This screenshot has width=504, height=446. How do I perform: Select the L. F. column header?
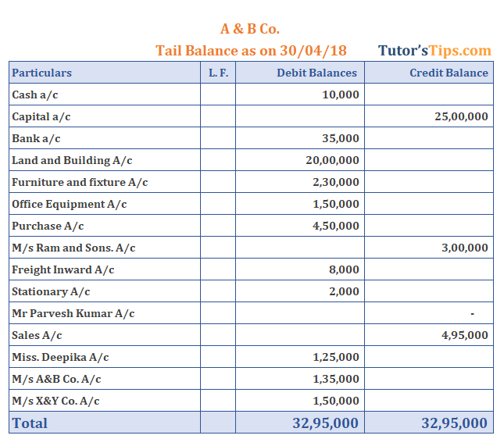[218, 73]
